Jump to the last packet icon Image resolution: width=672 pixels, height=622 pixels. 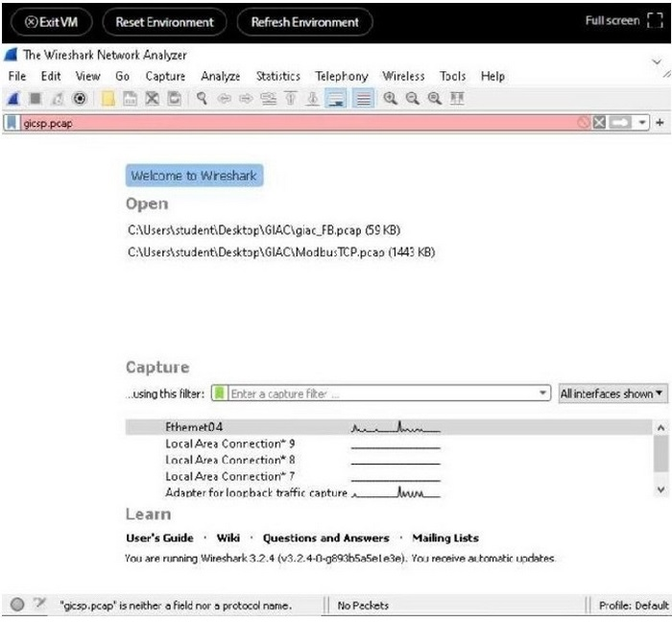point(313,99)
